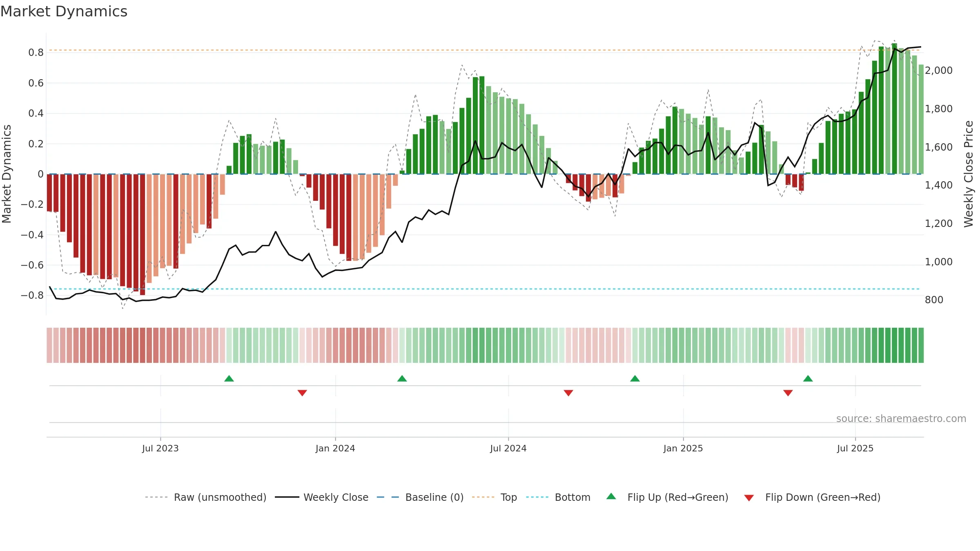This screenshot has height=551, width=980.
Task: Click the 1,800 price axis label
Action: coord(939,109)
